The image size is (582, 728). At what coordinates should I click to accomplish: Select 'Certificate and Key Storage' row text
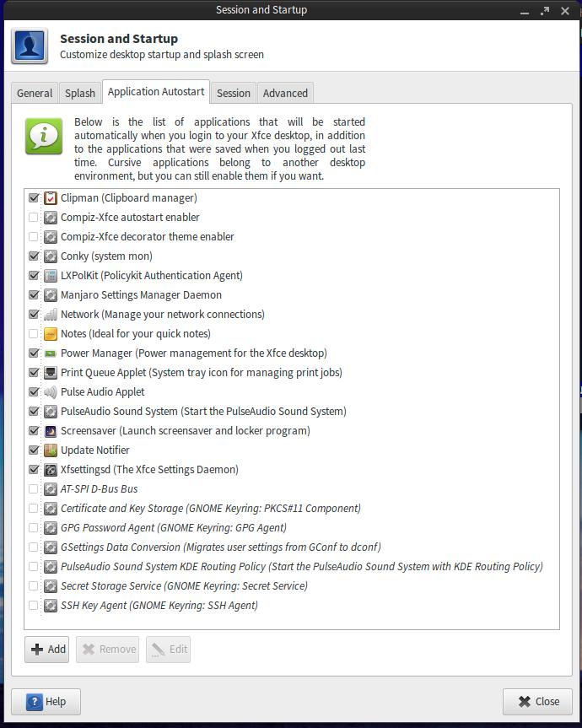point(211,509)
